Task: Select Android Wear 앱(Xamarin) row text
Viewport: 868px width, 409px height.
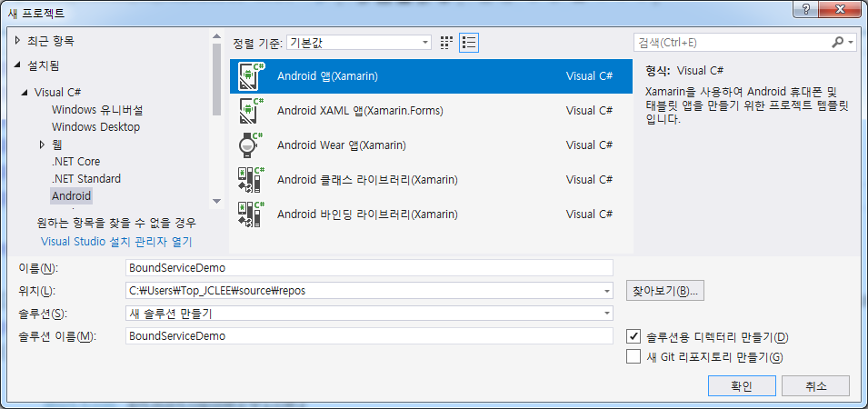Action: [342, 145]
